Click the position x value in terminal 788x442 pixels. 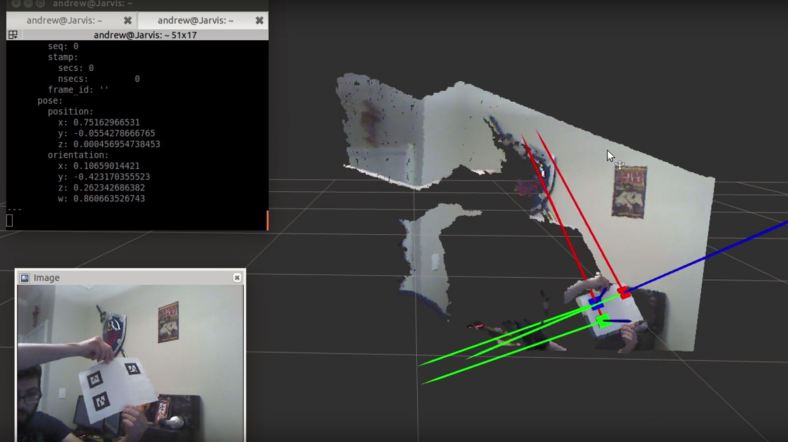(113, 122)
